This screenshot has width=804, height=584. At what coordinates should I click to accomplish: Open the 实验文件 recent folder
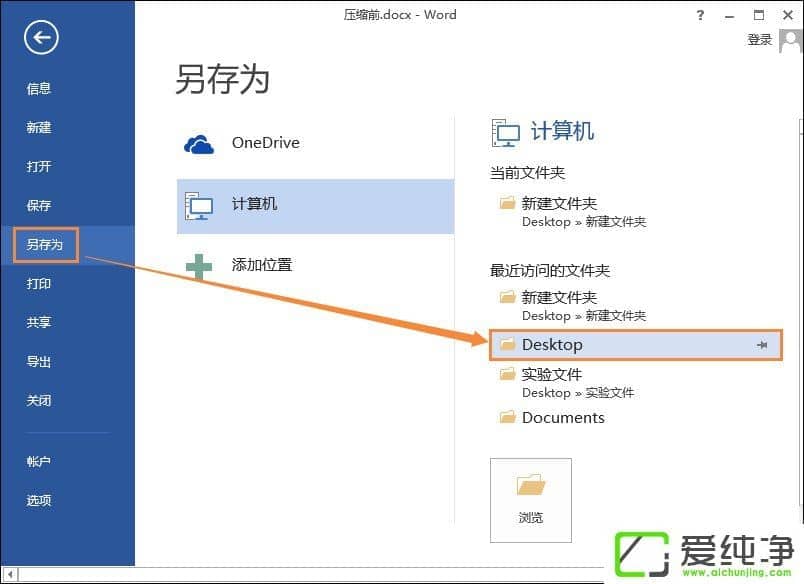(x=551, y=375)
